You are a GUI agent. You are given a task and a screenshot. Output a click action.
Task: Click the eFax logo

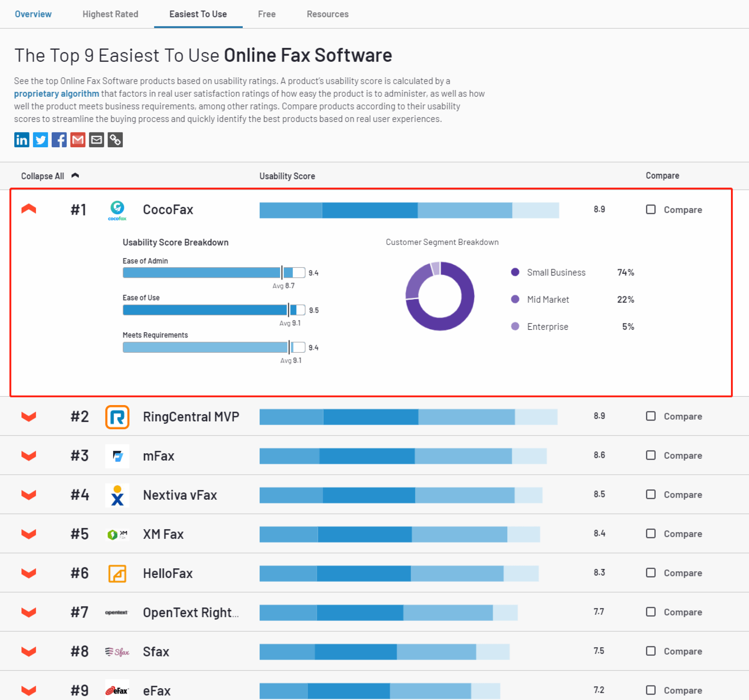[117, 691]
